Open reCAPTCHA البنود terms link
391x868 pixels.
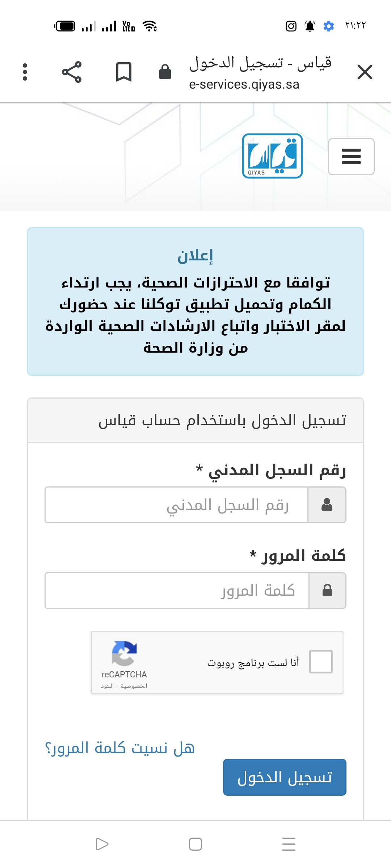pyautogui.click(x=108, y=686)
